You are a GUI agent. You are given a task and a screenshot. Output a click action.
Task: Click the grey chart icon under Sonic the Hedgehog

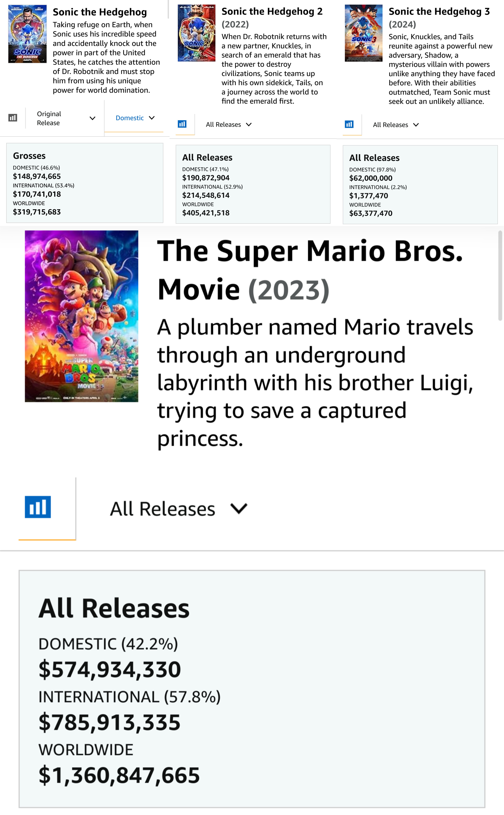point(13,118)
